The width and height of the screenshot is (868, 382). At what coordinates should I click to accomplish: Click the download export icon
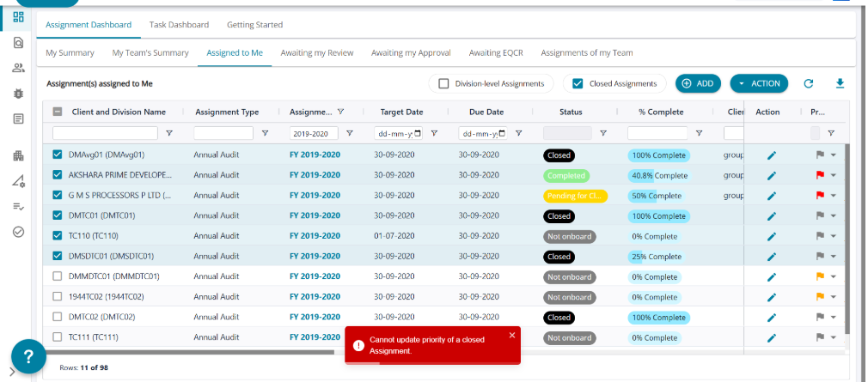click(x=840, y=83)
